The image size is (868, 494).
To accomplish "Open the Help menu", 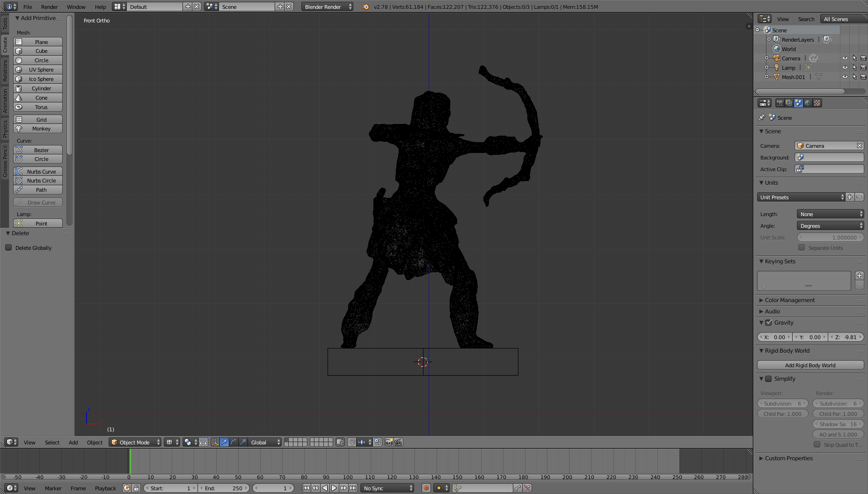I will (100, 7).
